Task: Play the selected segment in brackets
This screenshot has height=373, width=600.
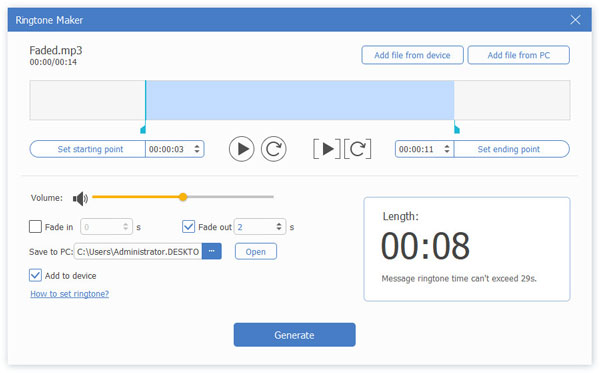Action: point(327,149)
